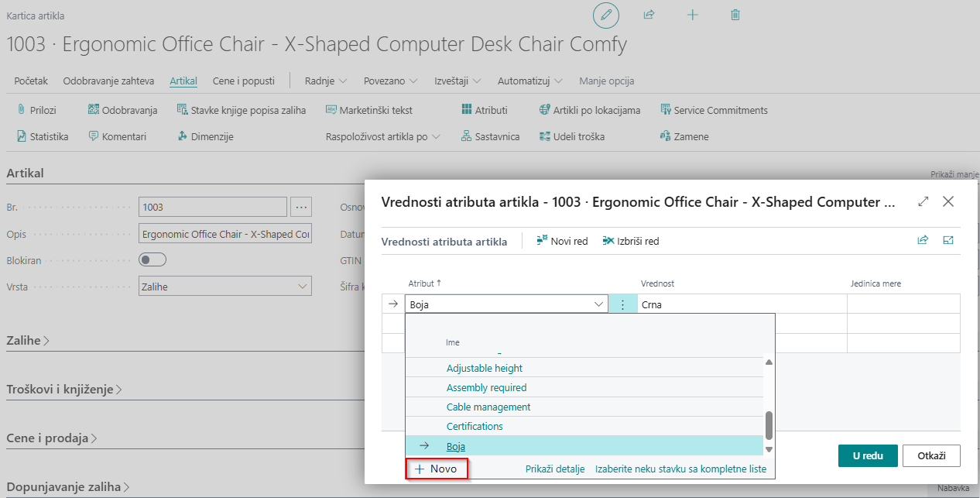The width and height of the screenshot is (980, 498).
Task: Switch to the Početak tab
Action: pyautogui.click(x=31, y=81)
